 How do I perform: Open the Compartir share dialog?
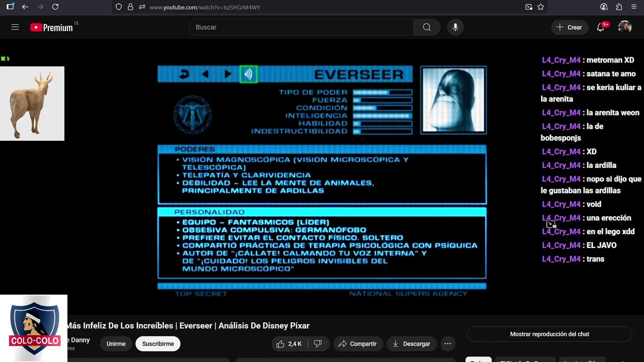point(358,344)
